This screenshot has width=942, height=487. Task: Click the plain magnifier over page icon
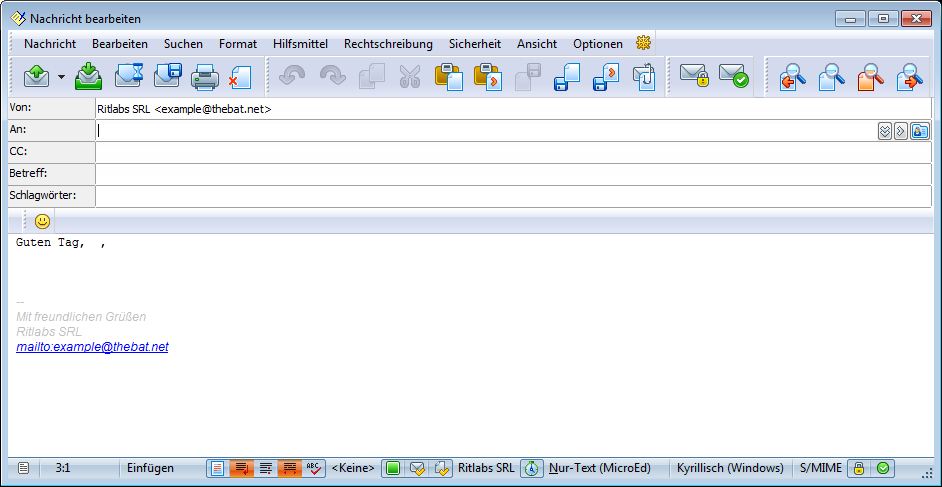(831, 77)
